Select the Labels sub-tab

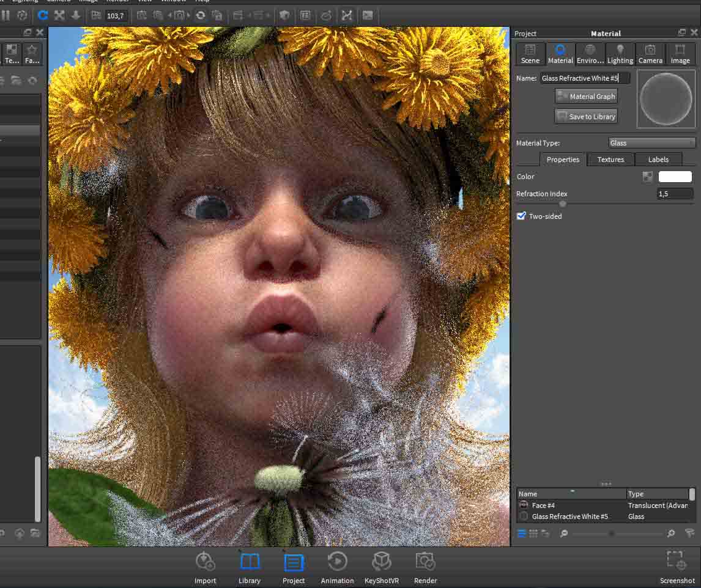(x=659, y=160)
